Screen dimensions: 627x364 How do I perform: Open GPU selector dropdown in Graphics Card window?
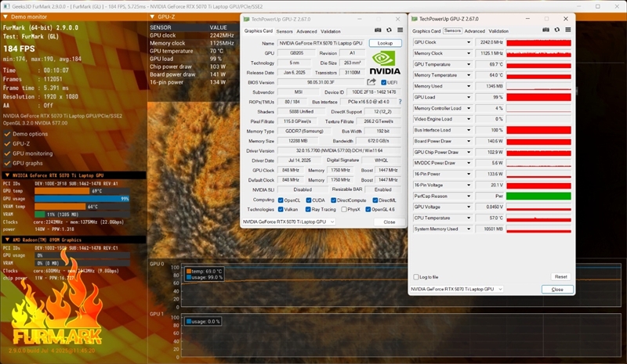coord(288,222)
